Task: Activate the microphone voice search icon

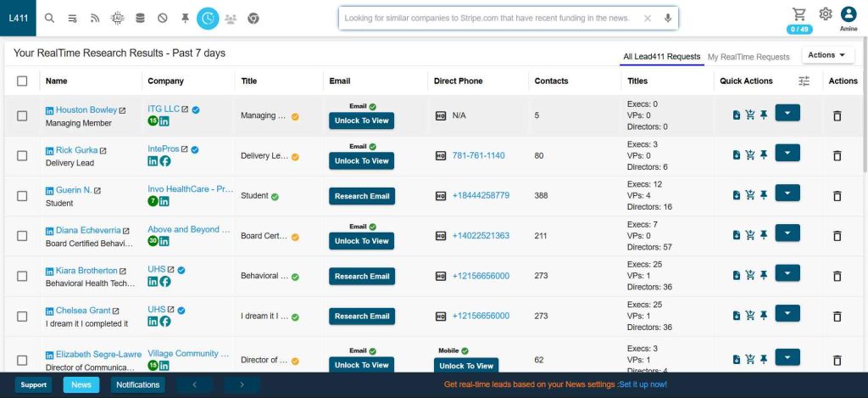Action: [668, 19]
